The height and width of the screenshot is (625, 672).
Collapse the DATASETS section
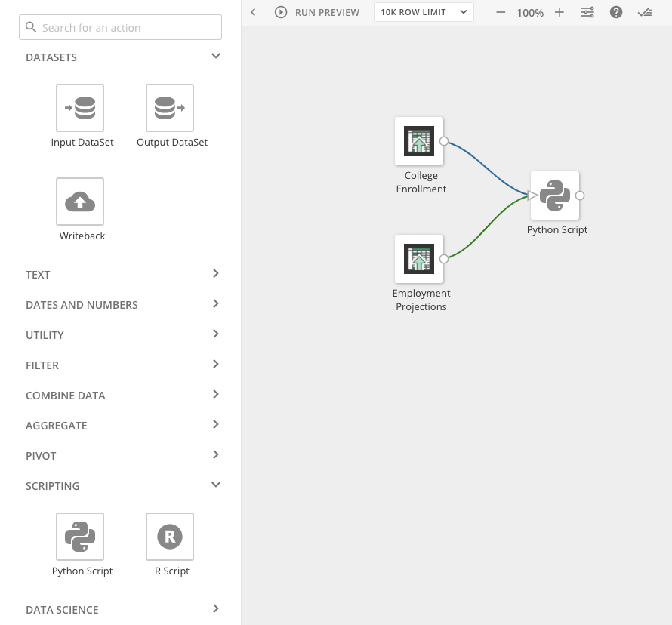216,56
